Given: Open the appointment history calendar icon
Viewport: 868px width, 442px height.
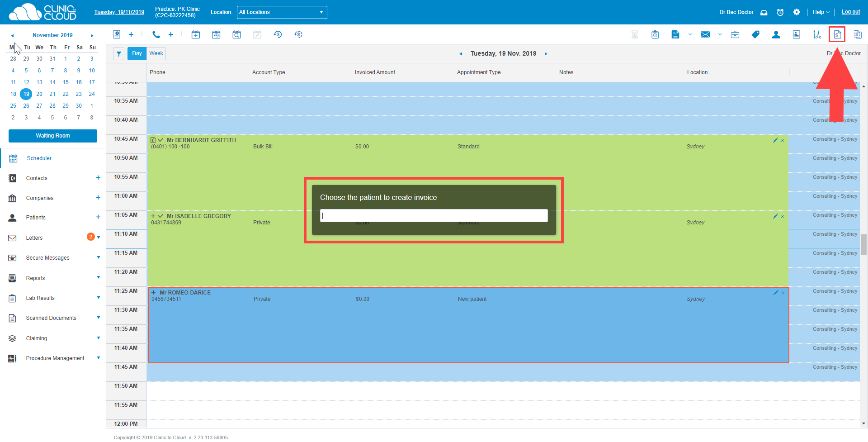Looking at the screenshot, I should tap(216, 34).
